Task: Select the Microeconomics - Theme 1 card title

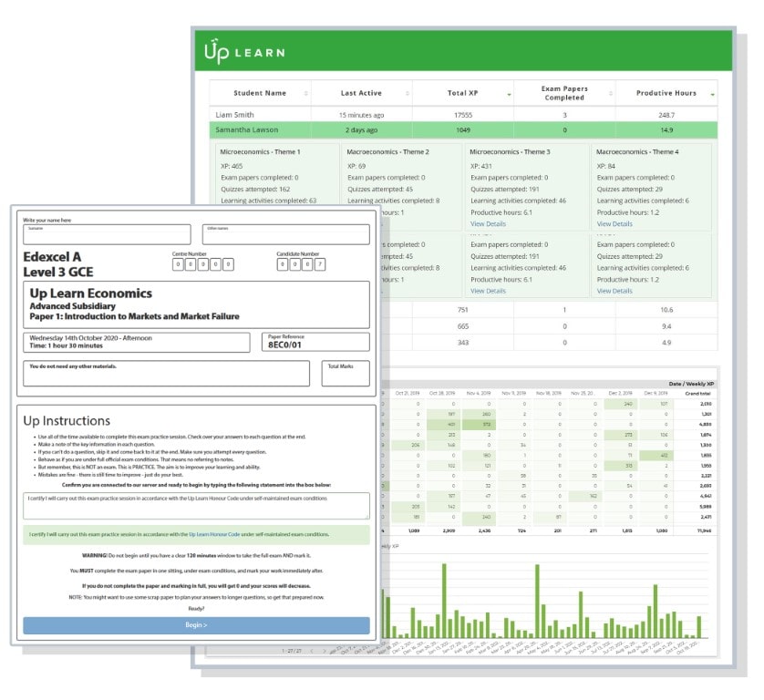Action: click(x=260, y=152)
